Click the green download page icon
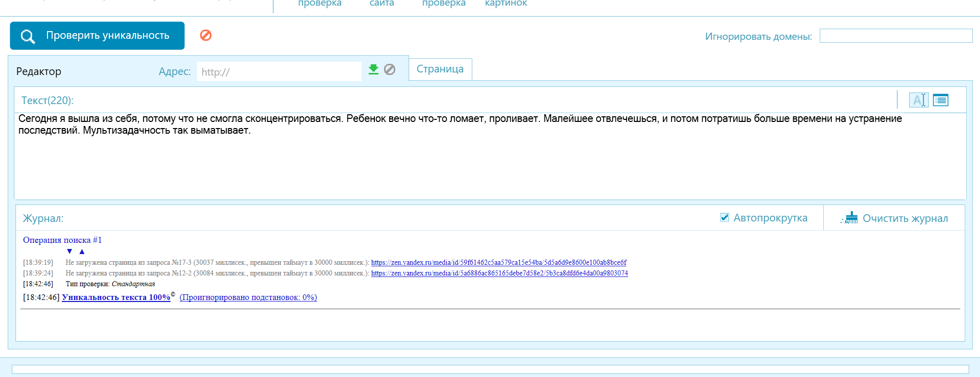 point(373,69)
